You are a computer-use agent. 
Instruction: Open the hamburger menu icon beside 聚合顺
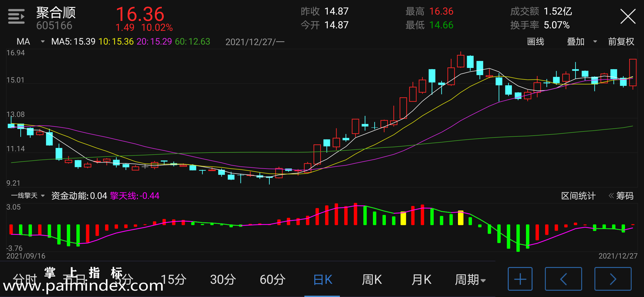[x=16, y=16]
